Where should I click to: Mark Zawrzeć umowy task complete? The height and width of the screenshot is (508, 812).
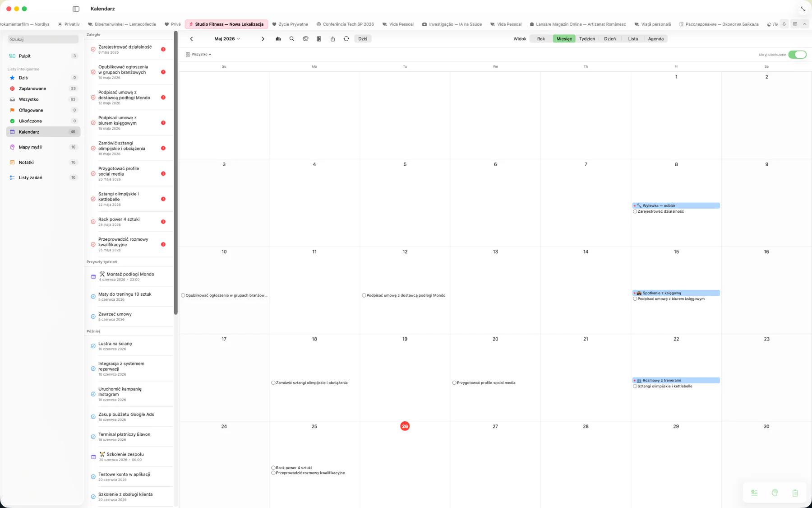[x=93, y=317]
